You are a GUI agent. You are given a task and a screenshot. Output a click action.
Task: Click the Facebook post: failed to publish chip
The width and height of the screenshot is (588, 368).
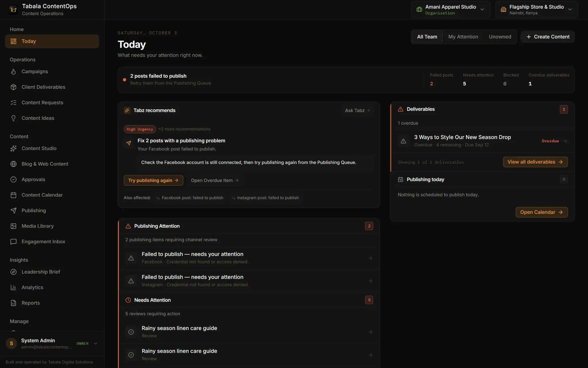tap(189, 198)
